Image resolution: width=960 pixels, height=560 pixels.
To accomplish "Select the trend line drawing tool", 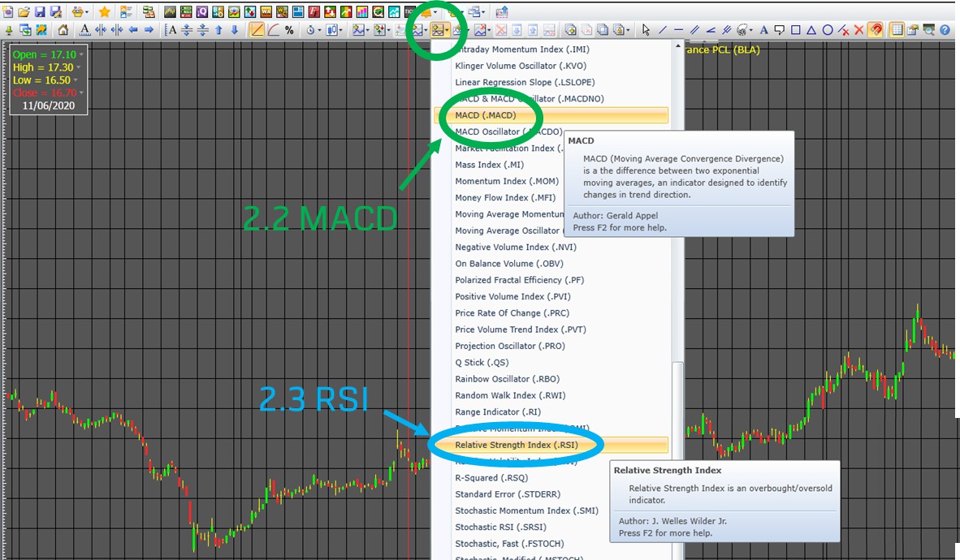I will tap(662, 30).
